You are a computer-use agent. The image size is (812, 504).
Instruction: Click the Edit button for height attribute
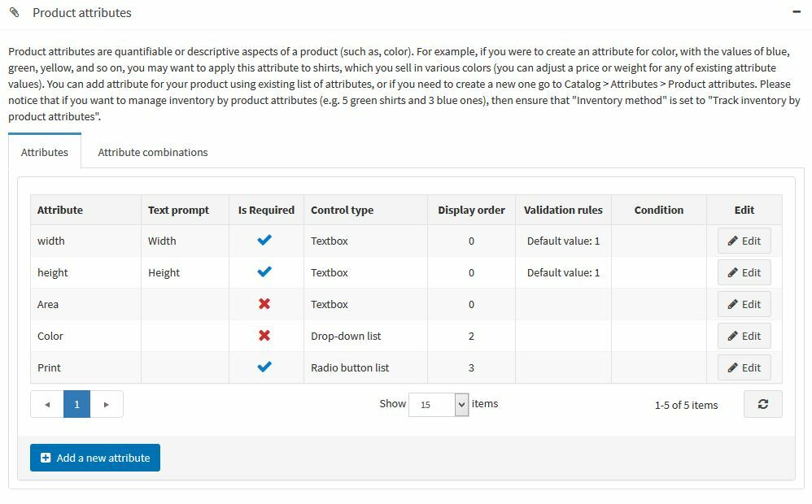click(744, 272)
